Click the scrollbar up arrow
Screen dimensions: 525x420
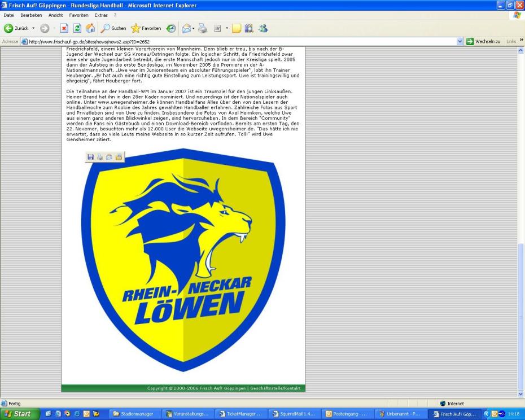click(520, 50)
